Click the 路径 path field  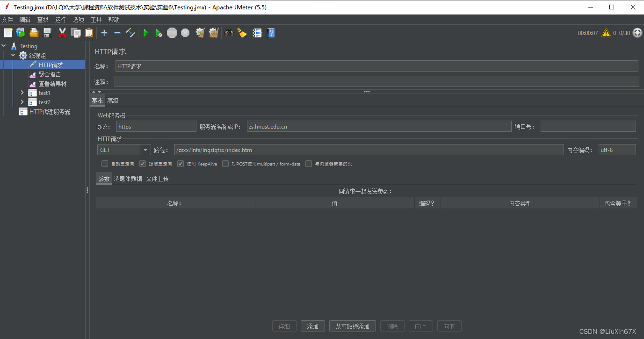[x=369, y=150]
